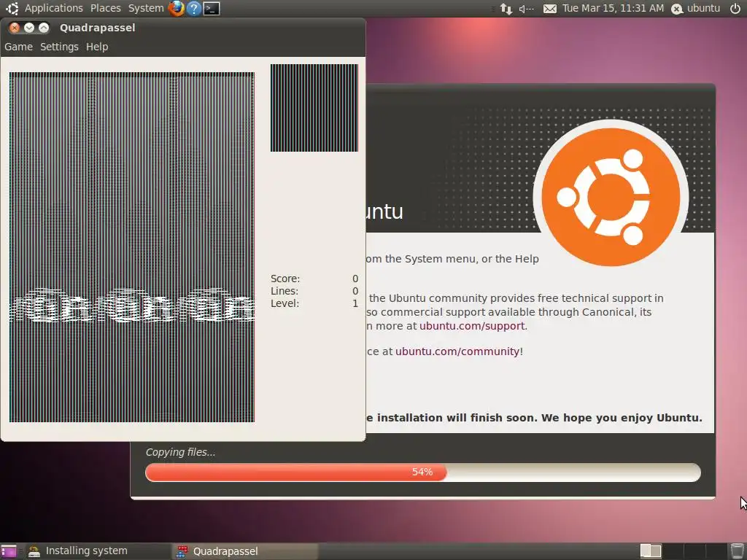Open the System menu
Image resolution: width=747 pixels, height=560 pixels.
[x=146, y=8]
